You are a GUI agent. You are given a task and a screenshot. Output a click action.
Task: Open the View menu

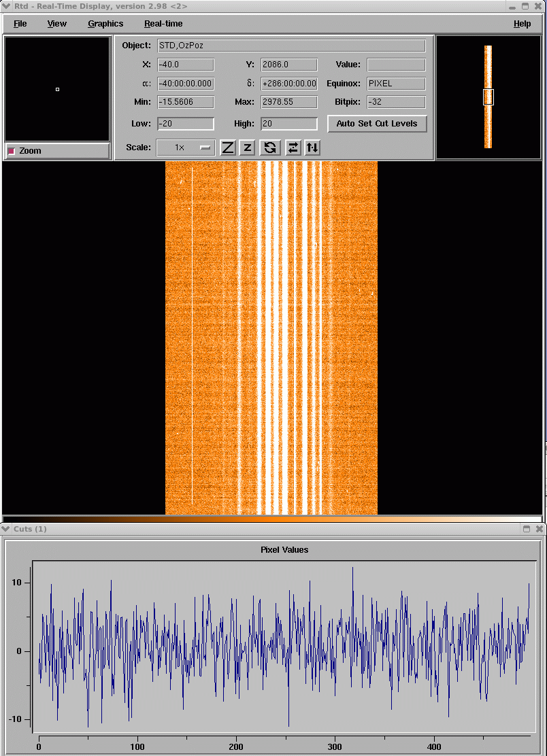(57, 24)
